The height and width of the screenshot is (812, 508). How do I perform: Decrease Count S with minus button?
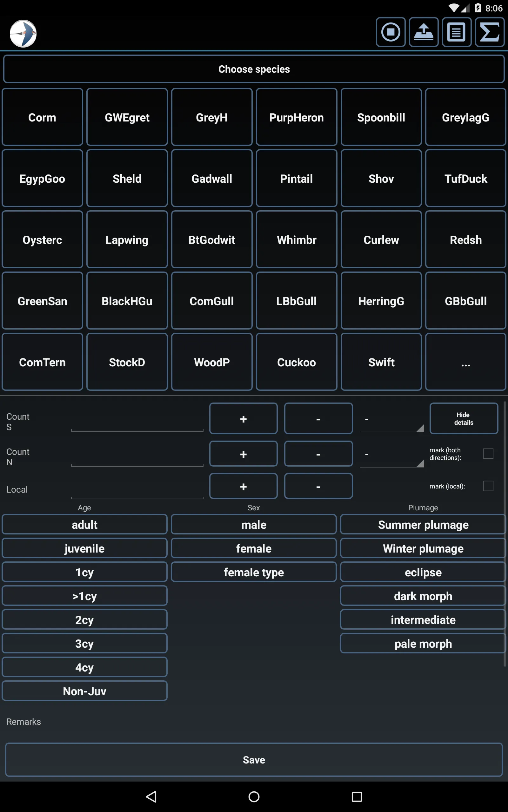318,418
